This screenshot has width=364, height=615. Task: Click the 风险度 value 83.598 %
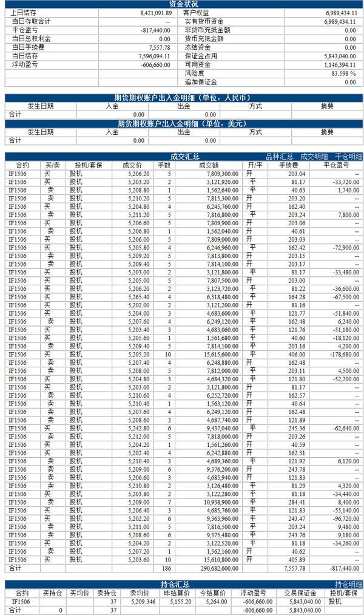point(343,73)
